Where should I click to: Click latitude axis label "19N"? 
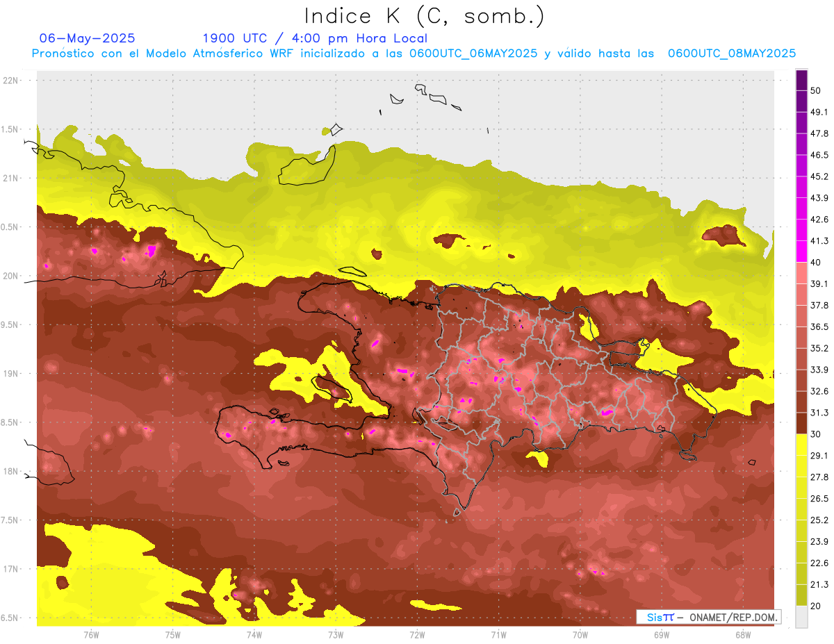tap(10, 373)
